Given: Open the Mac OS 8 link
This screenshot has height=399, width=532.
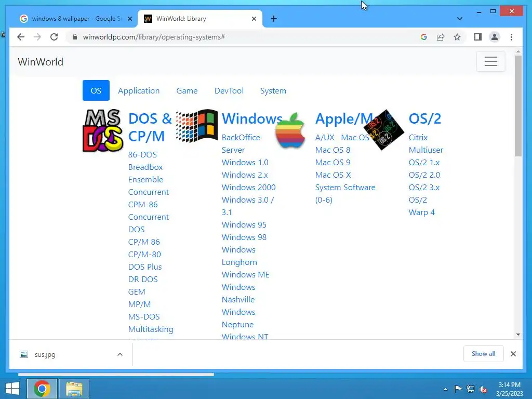Looking at the screenshot, I should pos(332,150).
